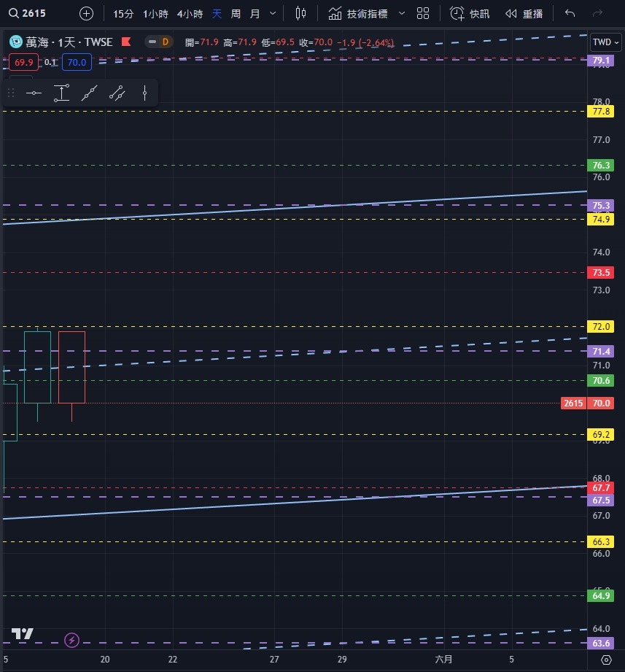Viewport: 625px width, 672px height.
Task: Select the 天 daily timeframe
Action: [x=217, y=14]
